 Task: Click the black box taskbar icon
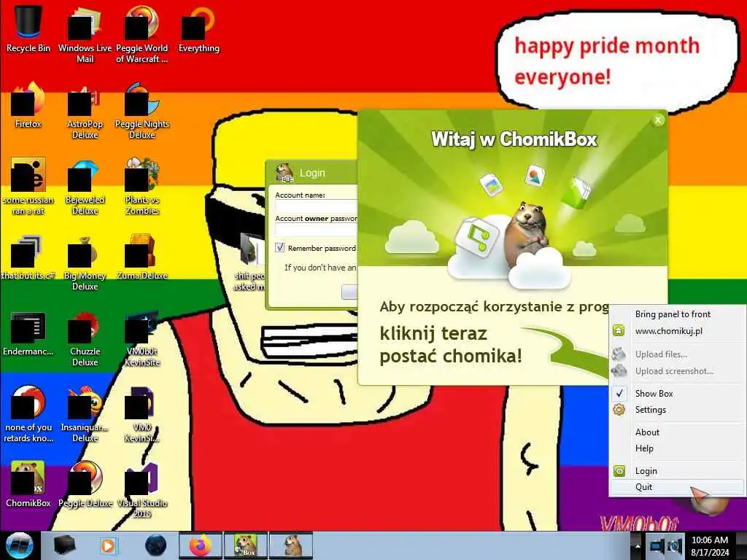click(64, 545)
